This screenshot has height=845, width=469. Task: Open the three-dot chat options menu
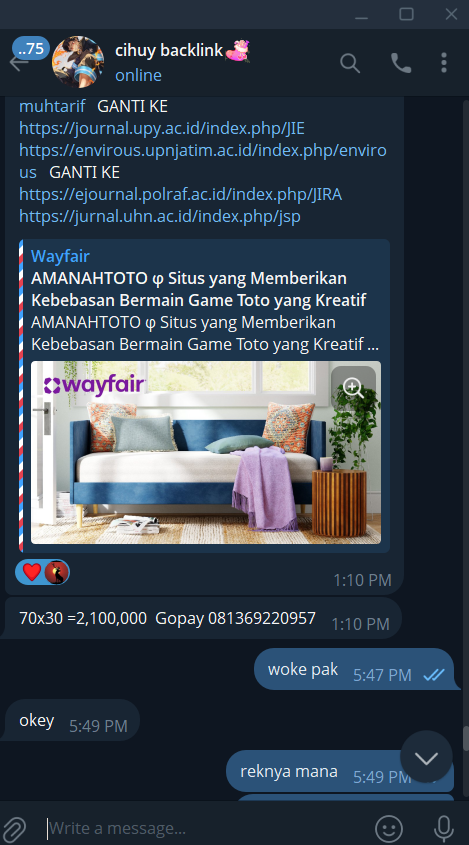pos(444,63)
